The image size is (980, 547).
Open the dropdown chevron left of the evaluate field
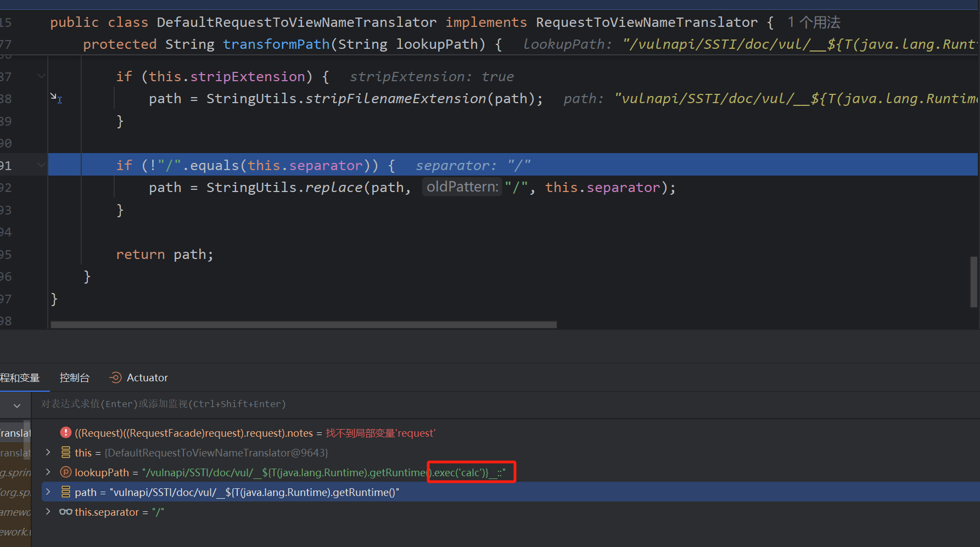(x=17, y=405)
